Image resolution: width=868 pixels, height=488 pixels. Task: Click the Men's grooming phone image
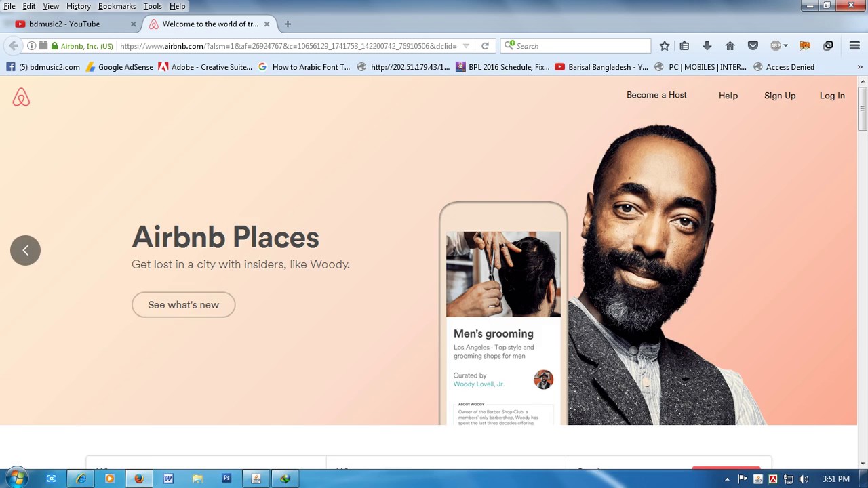tap(503, 274)
